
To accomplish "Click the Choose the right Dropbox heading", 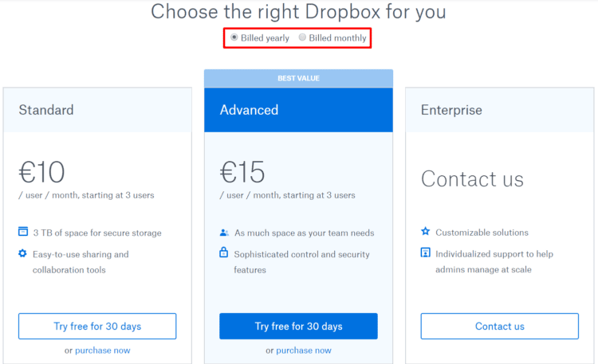I will (298, 12).
